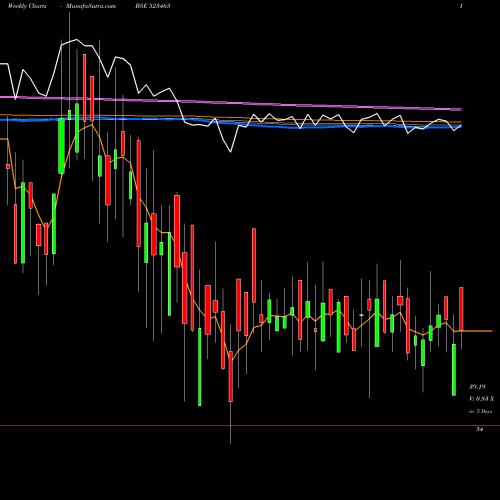Click the last green candlestick near price label

tap(454, 370)
